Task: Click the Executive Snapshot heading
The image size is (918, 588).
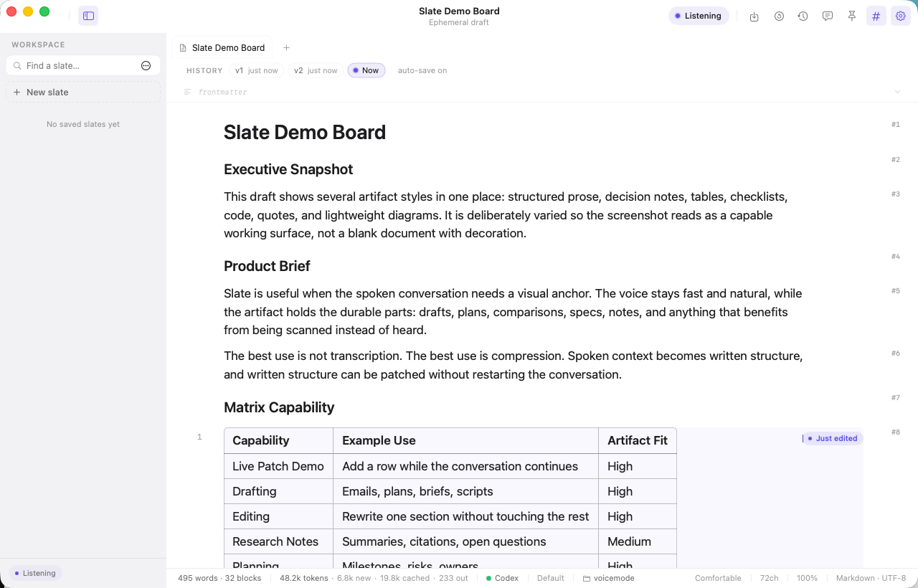Action: click(288, 169)
